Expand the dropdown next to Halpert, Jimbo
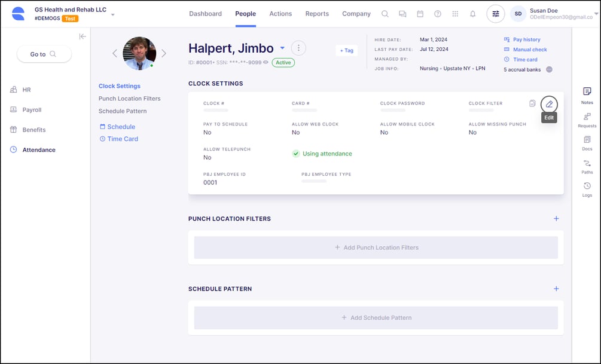 point(282,48)
